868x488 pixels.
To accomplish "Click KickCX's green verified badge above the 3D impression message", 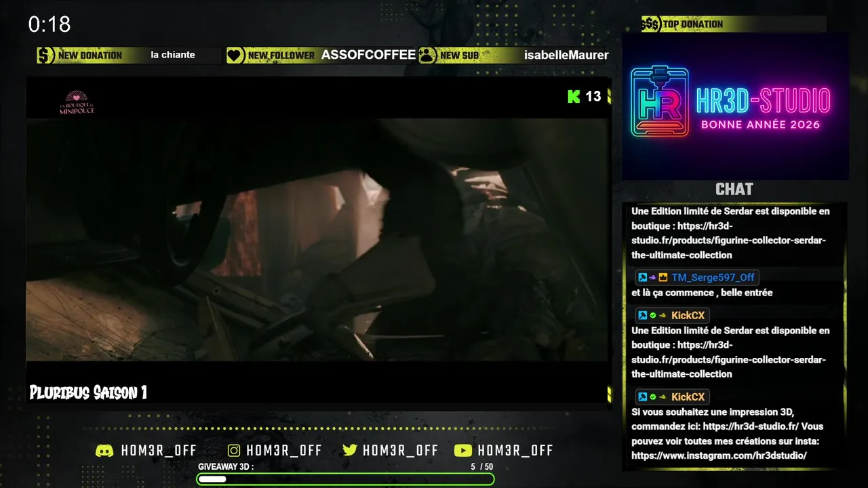I will pos(652,397).
